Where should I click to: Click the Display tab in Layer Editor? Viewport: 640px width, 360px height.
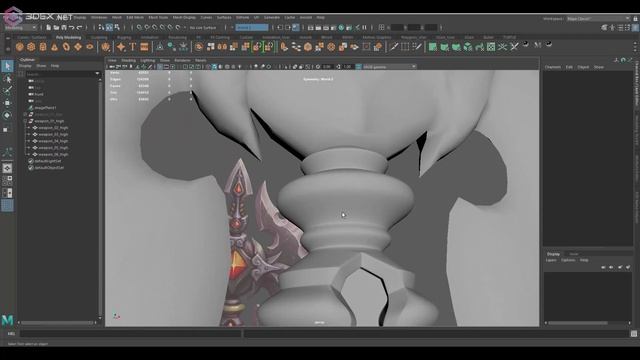coord(553,254)
